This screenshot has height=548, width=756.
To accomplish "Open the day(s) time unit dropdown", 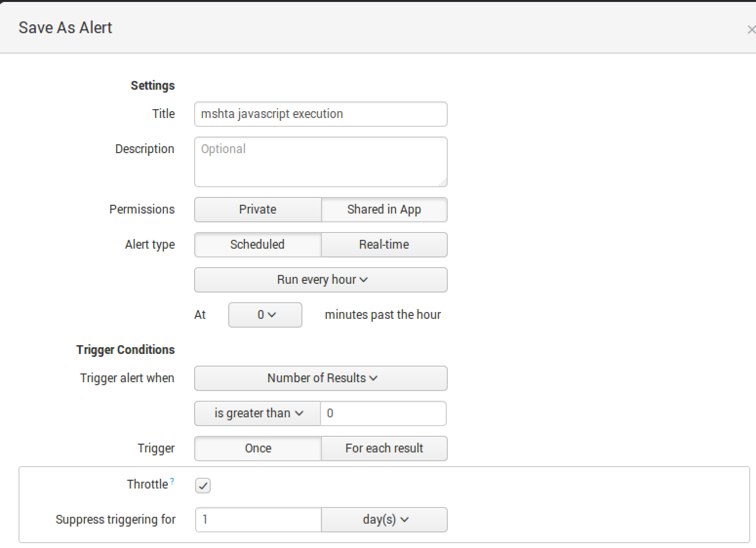I will pos(384,520).
